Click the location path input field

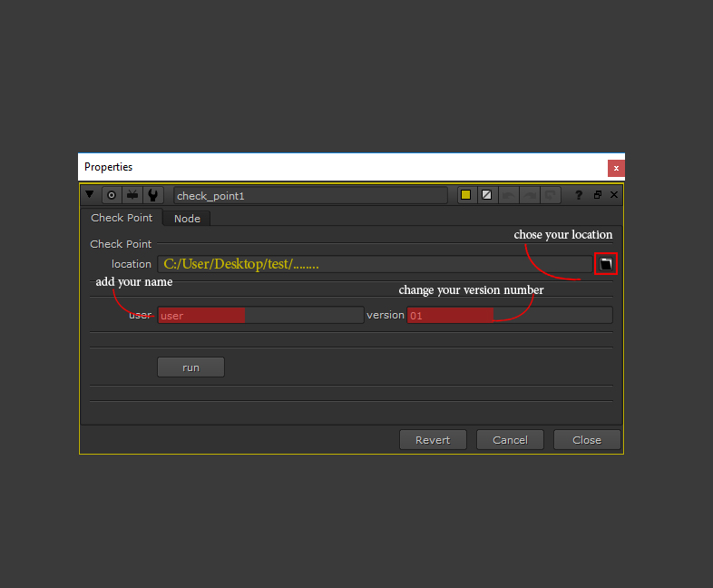[x=374, y=264]
